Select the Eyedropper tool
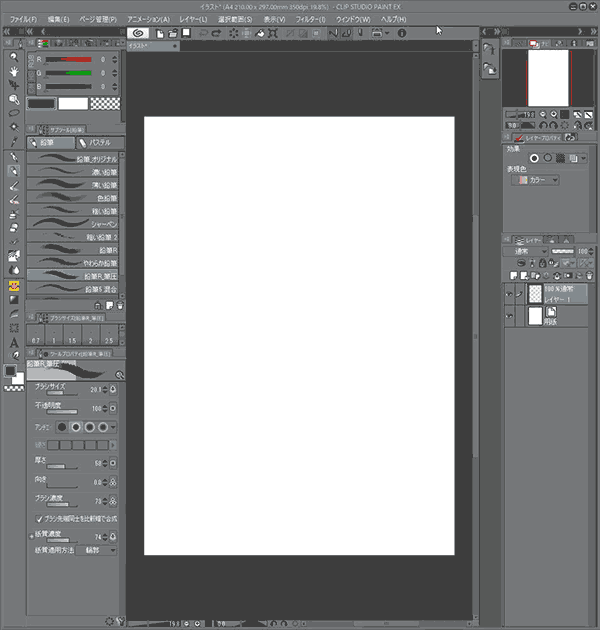This screenshot has height=630, width=600. click(x=14, y=141)
